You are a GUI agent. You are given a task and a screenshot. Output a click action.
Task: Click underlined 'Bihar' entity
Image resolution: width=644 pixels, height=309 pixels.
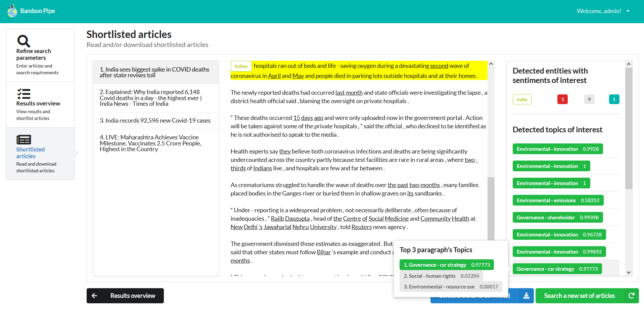324,252
